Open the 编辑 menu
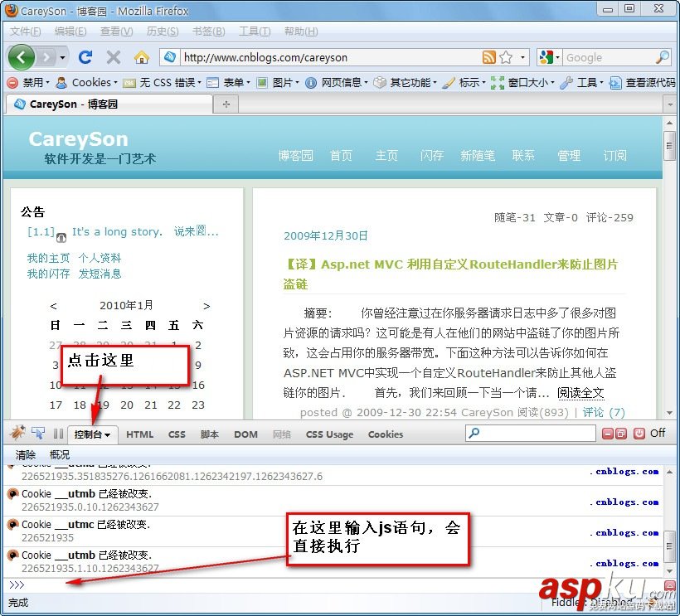 [x=70, y=32]
